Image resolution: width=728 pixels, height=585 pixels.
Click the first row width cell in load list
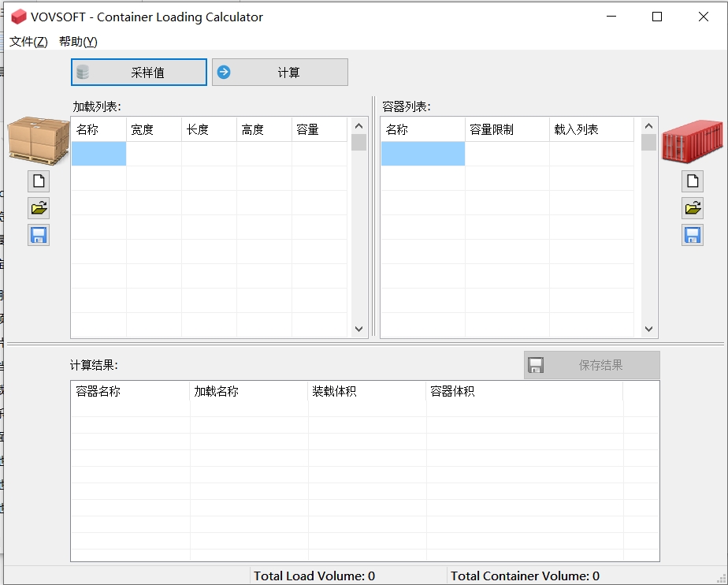click(x=154, y=154)
